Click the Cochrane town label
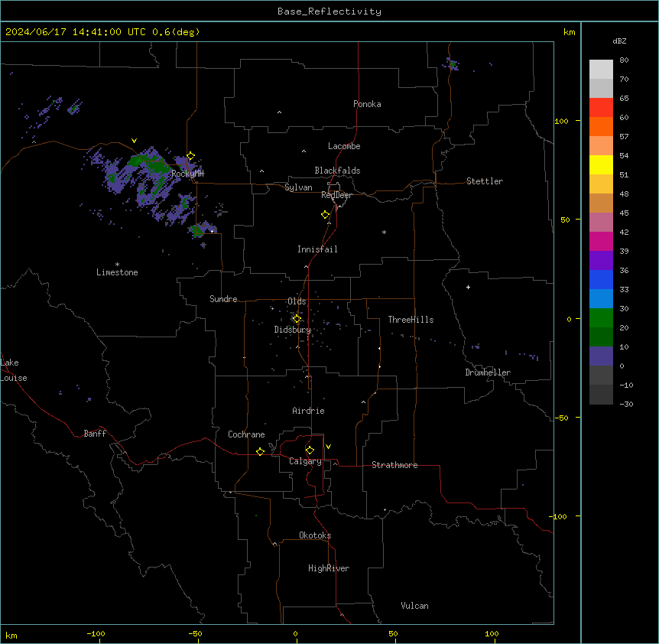 coord(246,434)
